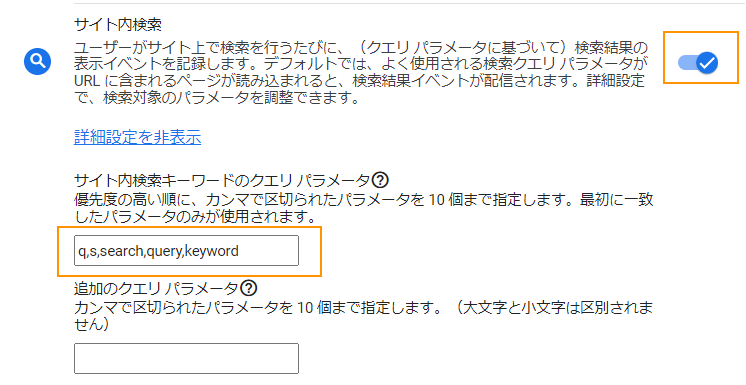Click the word query in the parameter field
Viewport: 746px width, 385px height.
[x=164, y=251]
